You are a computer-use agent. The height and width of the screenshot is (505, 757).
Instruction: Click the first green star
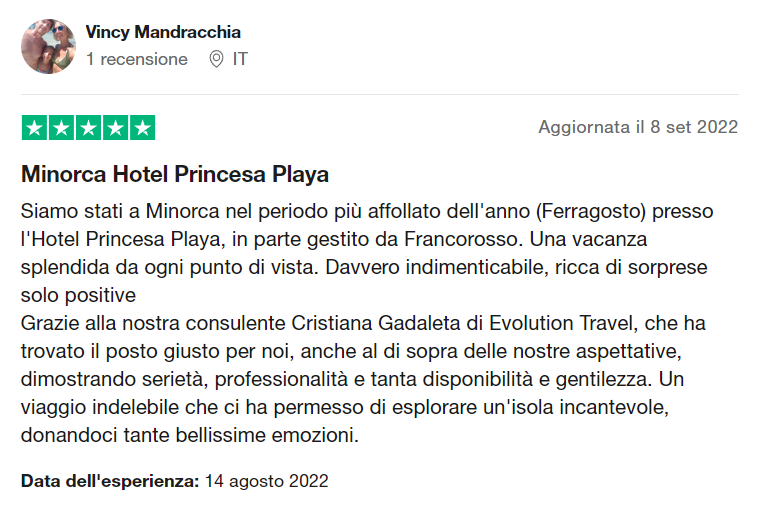click(x=34, y=128)
